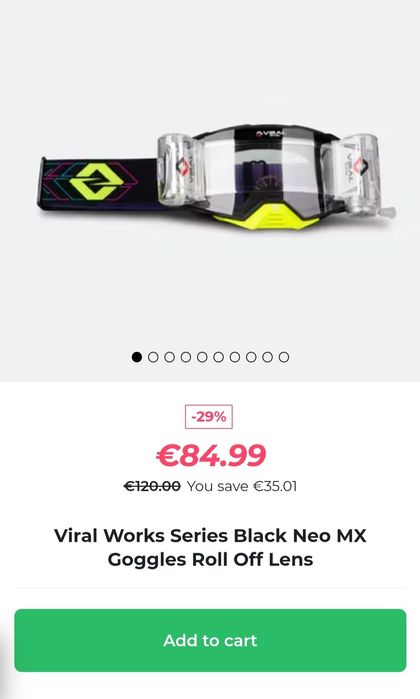This screenshot has height=699, width=420.
Task: Click the €84.99 sale price
Action: click(210, 455)
